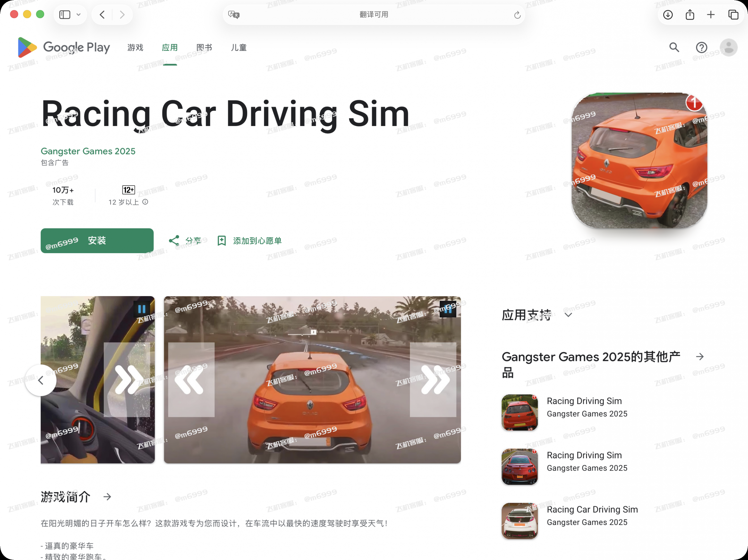This screenshot has width=748, height=560.
Task: Show info for 12 岁以上 rating
Action: 145,202
